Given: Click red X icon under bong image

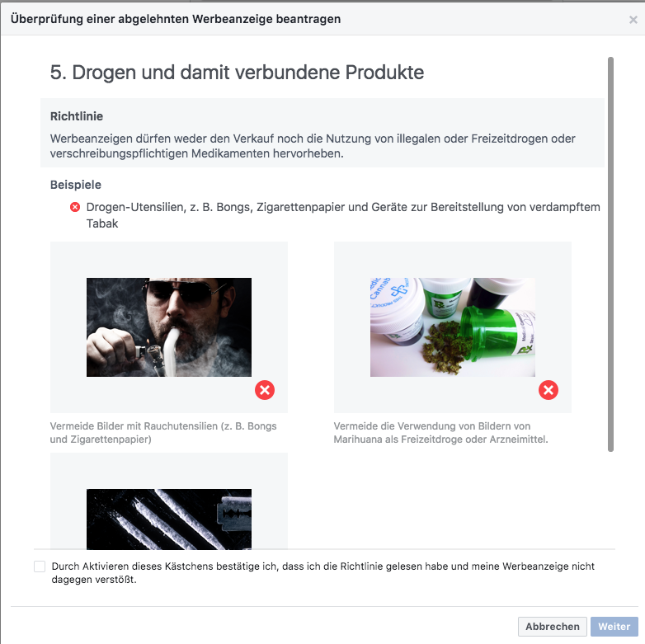Looking at the screenshot, I should coord(265,390).
